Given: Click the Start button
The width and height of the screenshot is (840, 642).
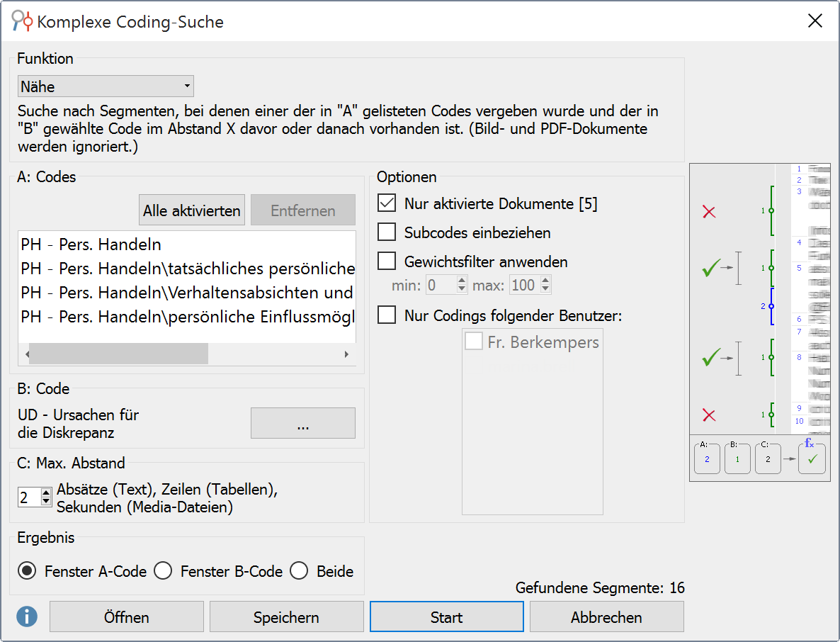Looking at the screenshot, I should [447, 616].
